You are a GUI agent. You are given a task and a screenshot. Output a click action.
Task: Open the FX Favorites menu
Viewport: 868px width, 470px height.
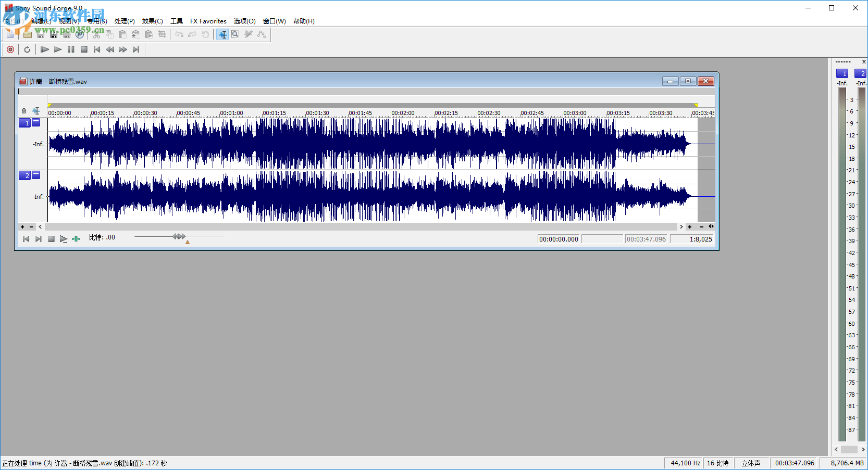(x=208, y=21)
